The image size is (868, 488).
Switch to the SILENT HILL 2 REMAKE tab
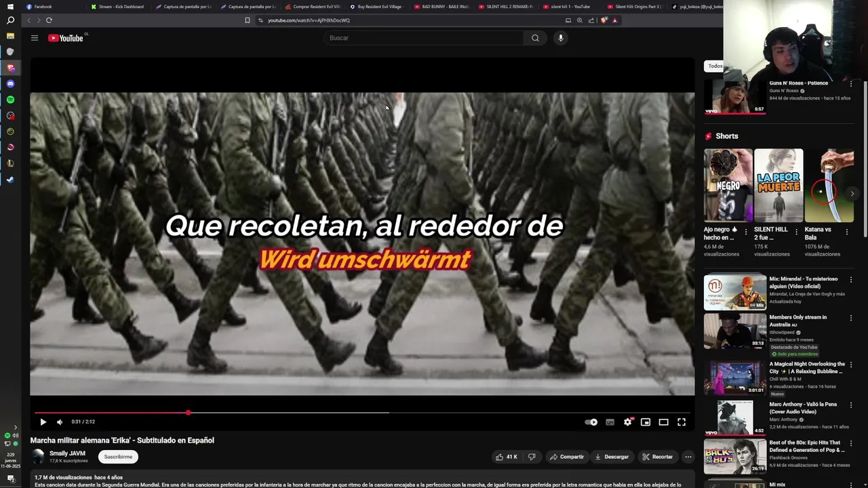506,7
